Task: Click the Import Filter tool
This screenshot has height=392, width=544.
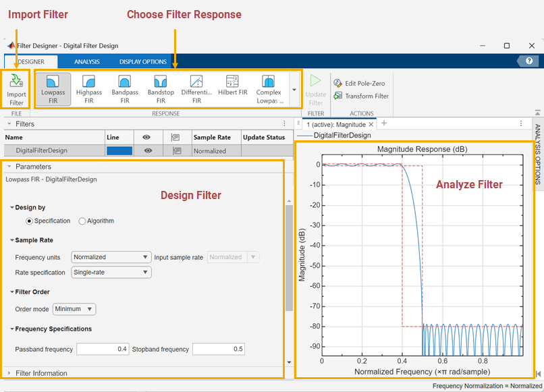Action: (15, 88)
